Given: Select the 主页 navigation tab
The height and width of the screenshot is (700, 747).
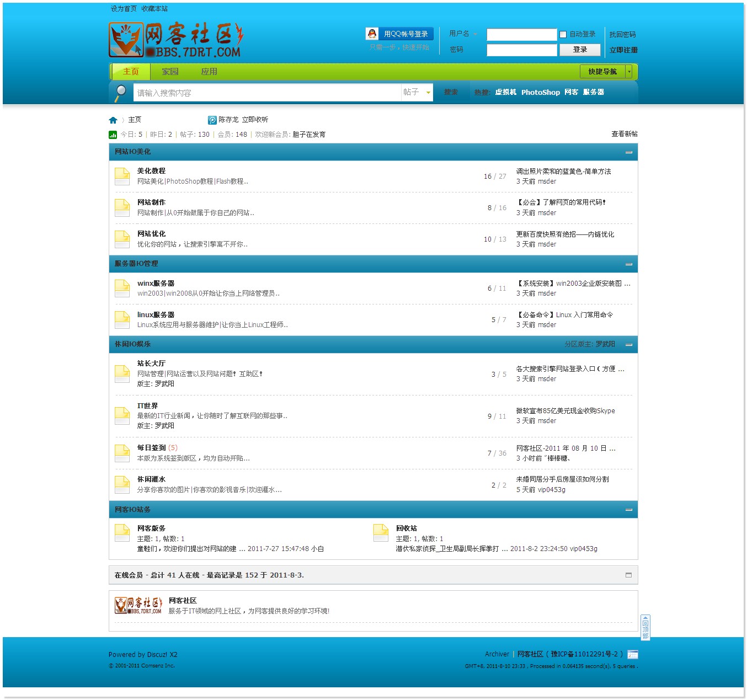Looking at the screenshot, I should tap(131, 72).
